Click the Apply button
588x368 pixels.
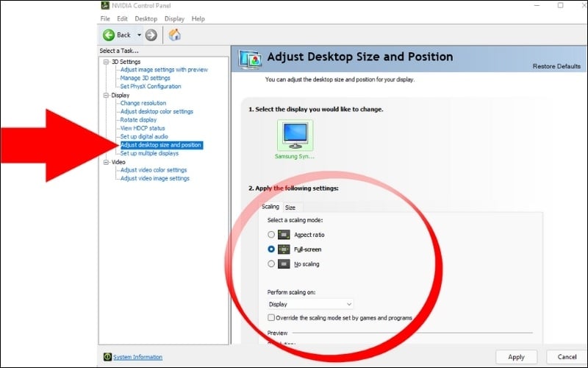click(516, 357)
